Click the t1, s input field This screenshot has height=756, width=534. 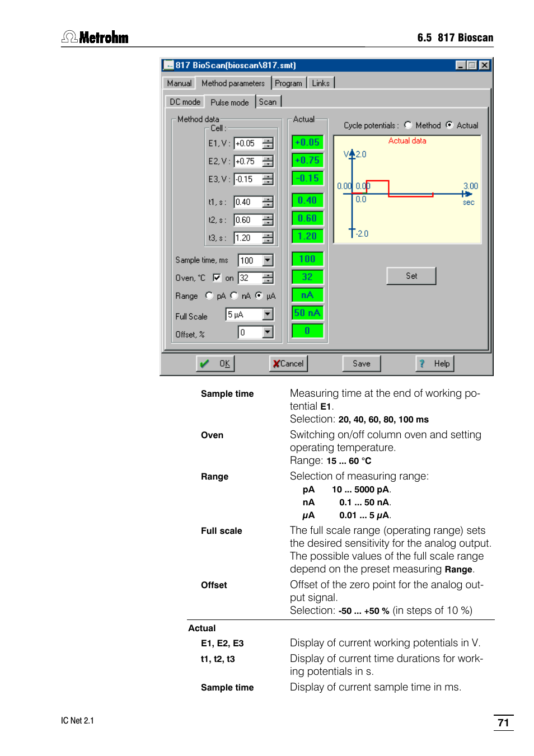tap(249, 202)
